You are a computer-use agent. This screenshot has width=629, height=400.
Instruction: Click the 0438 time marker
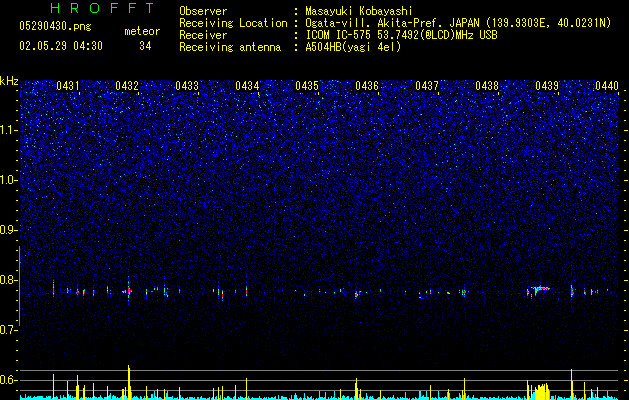(x=487, y=85)
